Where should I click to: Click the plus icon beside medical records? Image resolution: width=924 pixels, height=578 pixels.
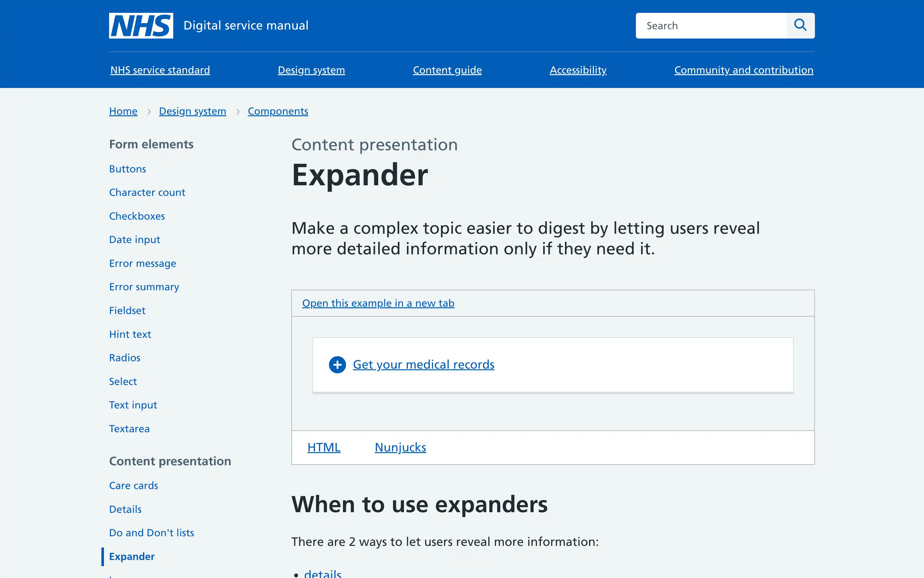(x=337, y=365)
